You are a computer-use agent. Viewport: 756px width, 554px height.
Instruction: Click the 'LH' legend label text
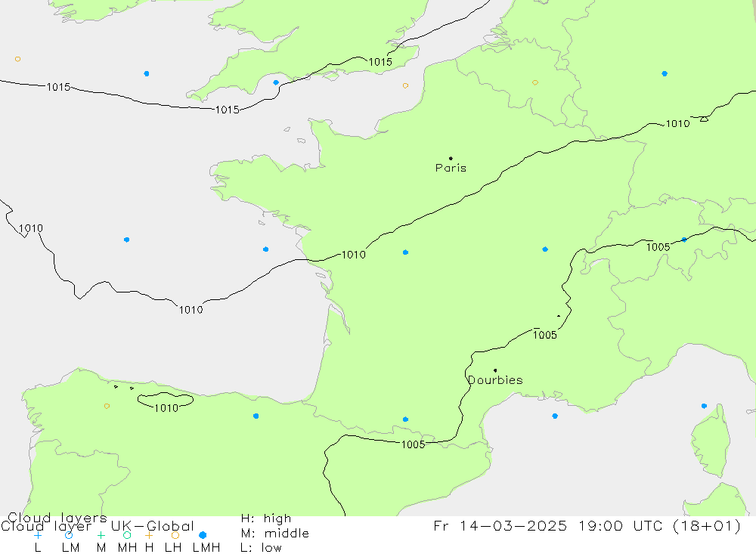tap(173, 548)
